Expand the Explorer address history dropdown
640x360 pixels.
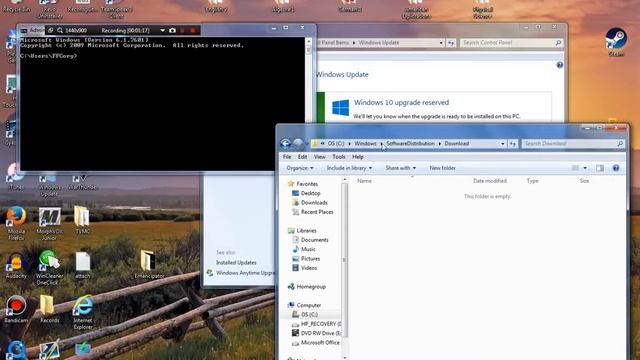[502, 144]
